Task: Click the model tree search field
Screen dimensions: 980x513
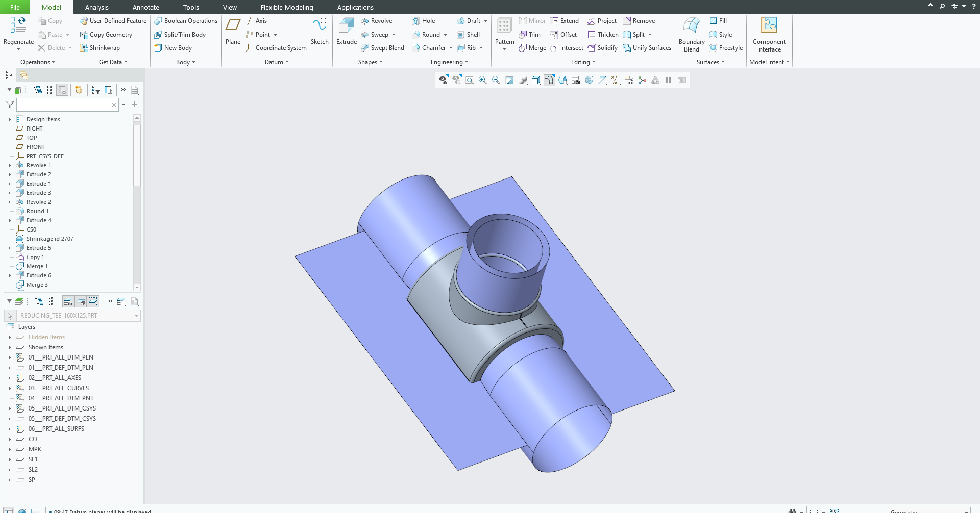Action: [64, 105]
